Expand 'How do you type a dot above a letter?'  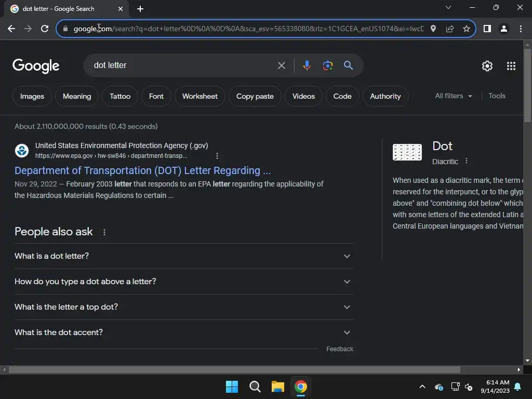[184, 282]
